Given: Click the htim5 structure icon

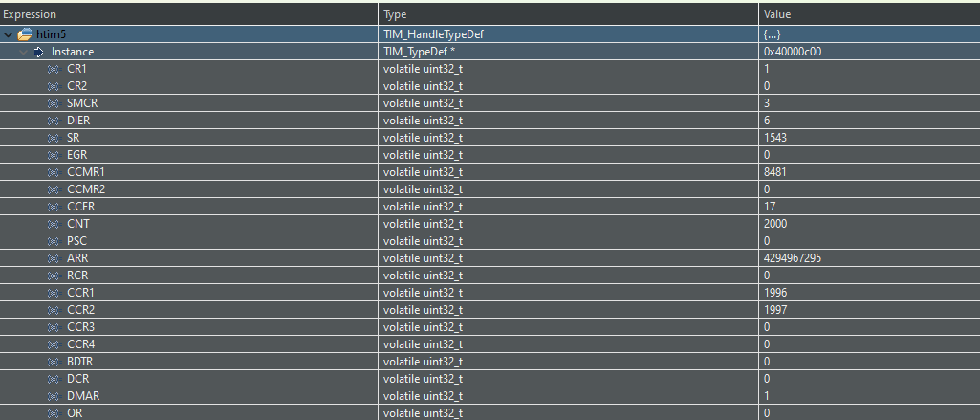Looking at the screenshot, I should point(24,34).
